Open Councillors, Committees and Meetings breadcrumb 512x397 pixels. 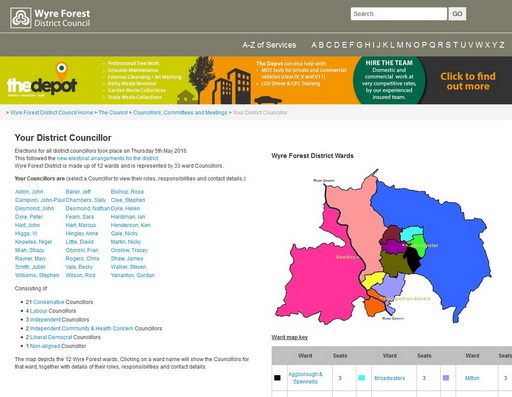click(180, 113)
